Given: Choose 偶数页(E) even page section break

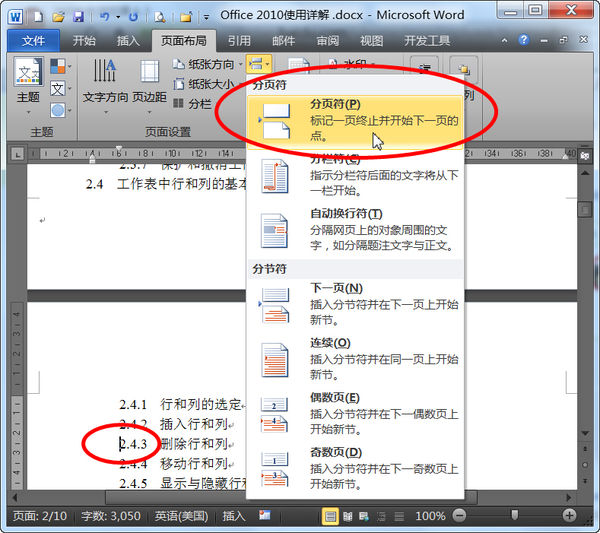Looking at the screenshot, I should pyautogui.click(x=355, y=414).
